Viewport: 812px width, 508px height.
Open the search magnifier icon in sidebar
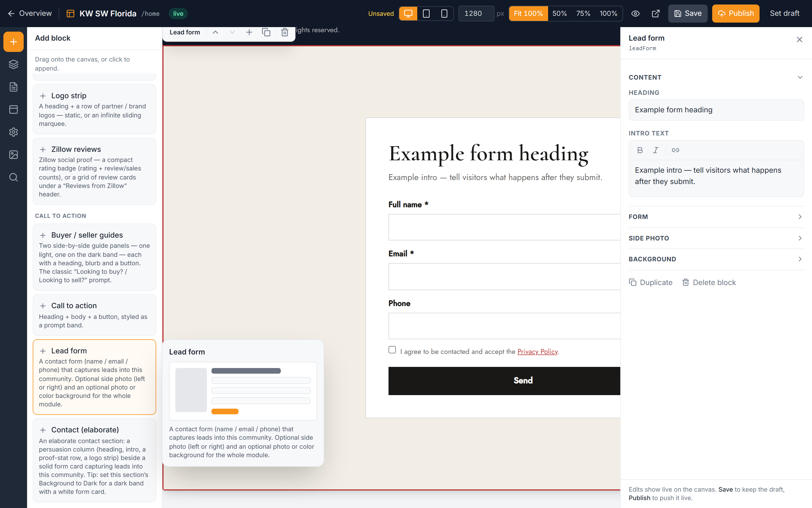click(x=14, y=177)
